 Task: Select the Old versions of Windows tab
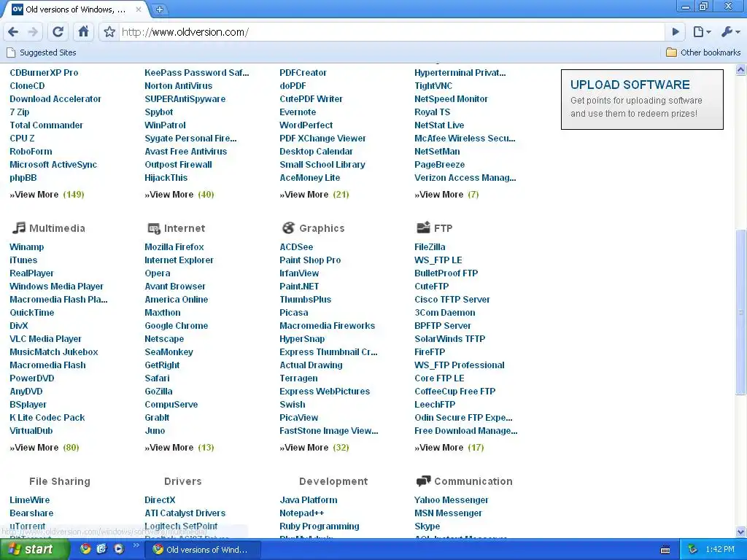click(x=76, y=9)
